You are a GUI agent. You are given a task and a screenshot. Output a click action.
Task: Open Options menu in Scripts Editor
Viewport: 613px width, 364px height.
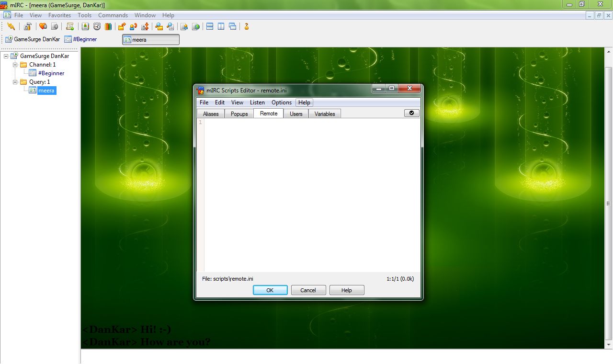click(282, 102)
